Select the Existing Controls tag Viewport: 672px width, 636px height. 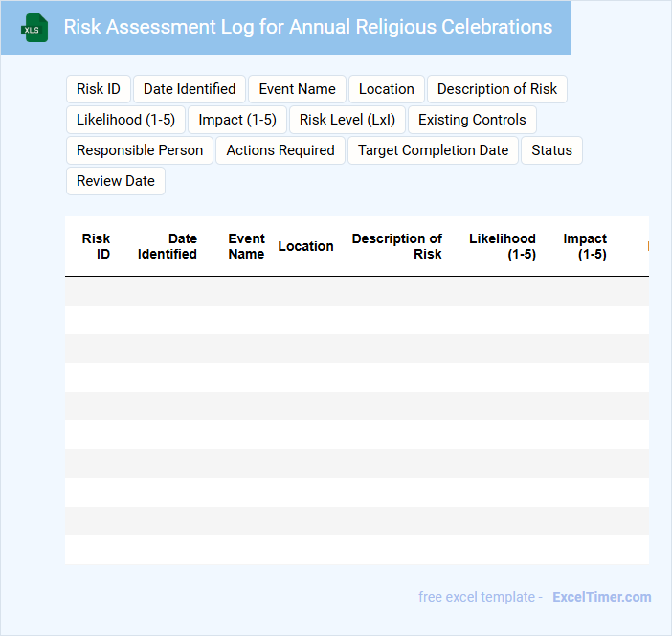[472, 120]
